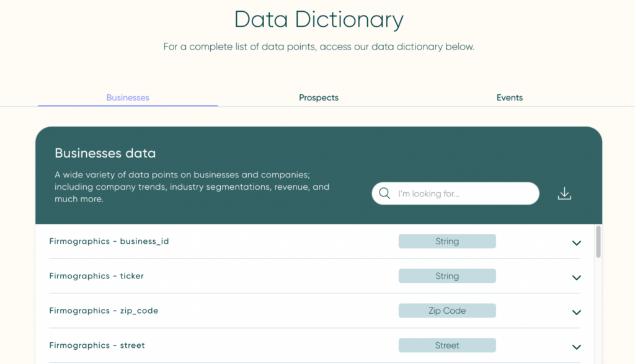
Task: Open the Firmographics - ticker entry
Action: (x=97, y=276)
